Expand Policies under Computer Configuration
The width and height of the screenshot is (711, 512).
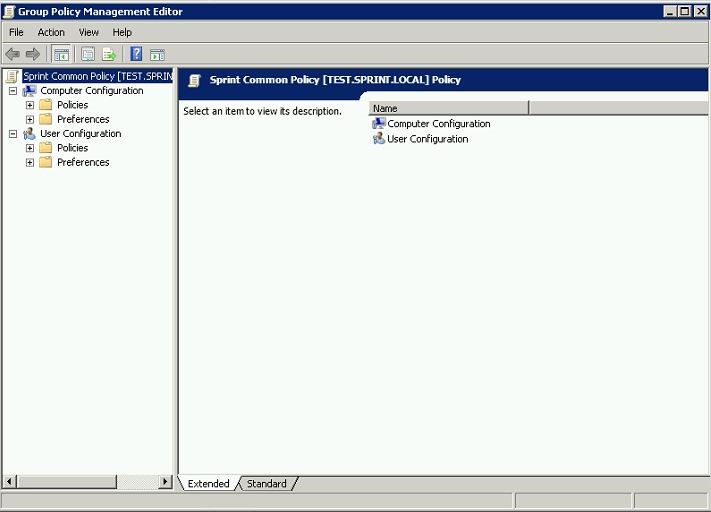click(30, 105)
